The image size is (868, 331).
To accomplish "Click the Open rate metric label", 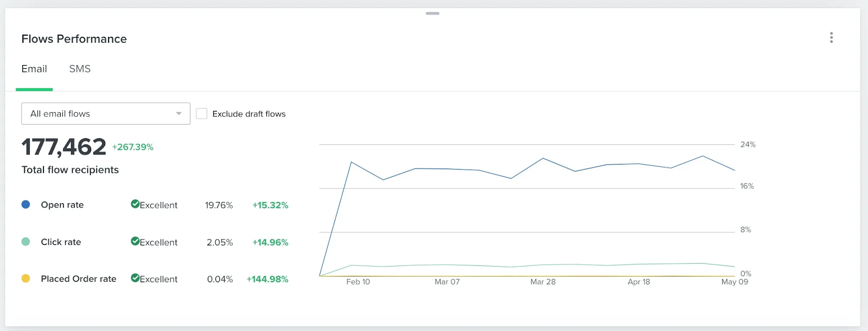I will click(62, 205).
